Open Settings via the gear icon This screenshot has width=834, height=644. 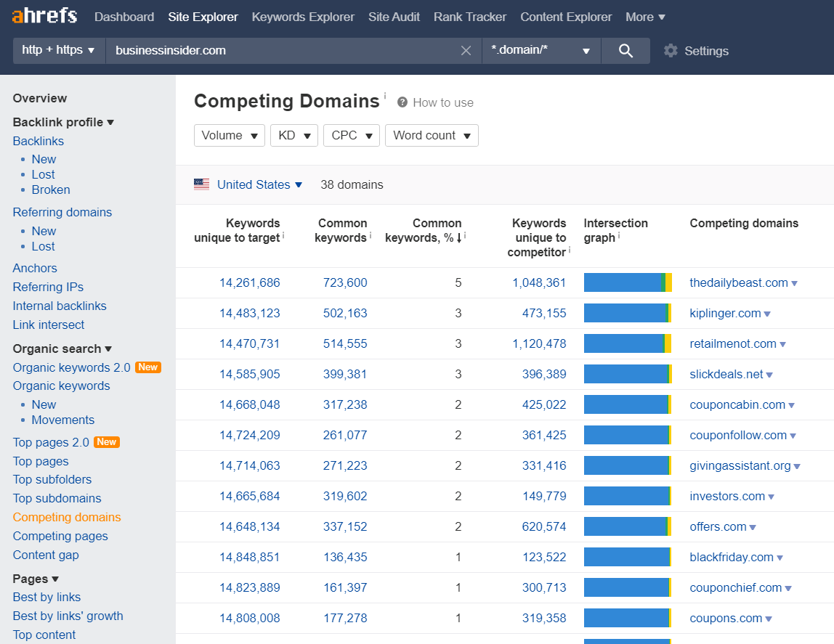671,51
